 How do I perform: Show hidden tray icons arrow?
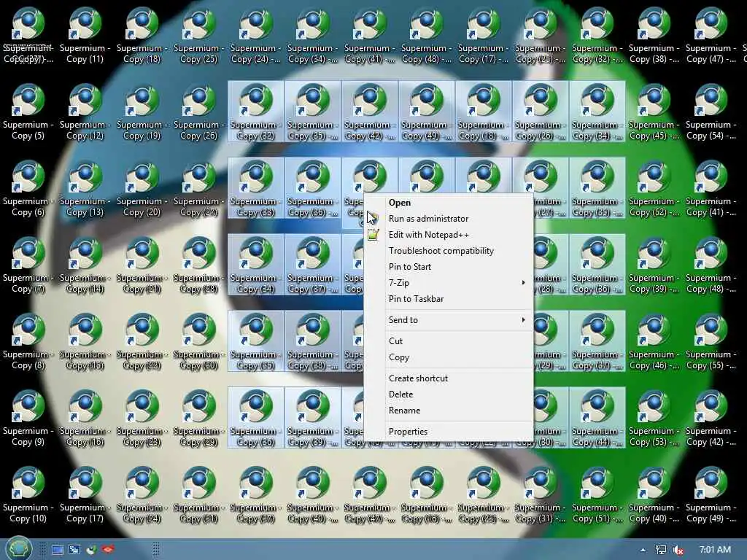point(643,550)
